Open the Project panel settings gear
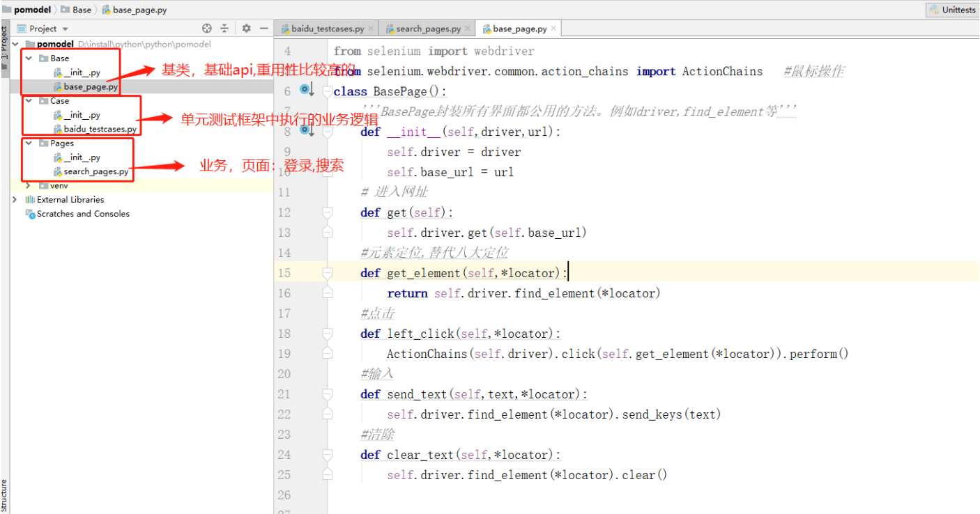This screenshot has height=514, width=980. 245,29
